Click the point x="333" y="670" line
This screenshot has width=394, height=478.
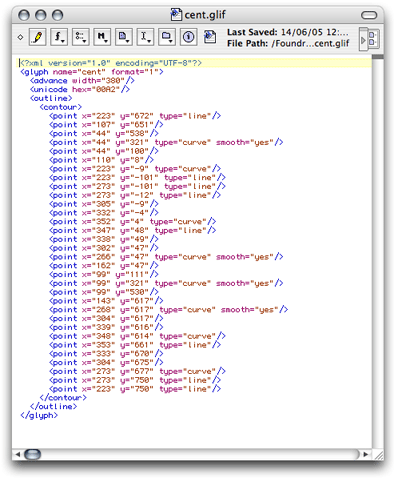106,354
